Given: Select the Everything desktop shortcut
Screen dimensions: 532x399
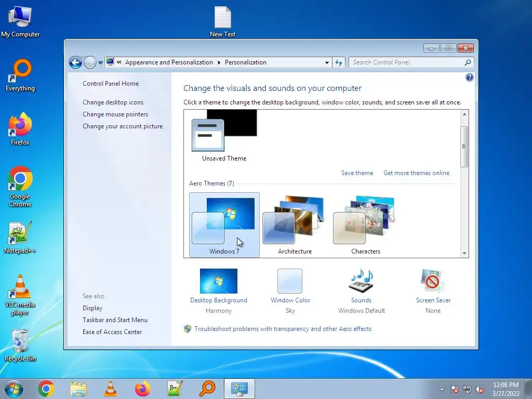Looking at the screenshot, I should 20,75.
